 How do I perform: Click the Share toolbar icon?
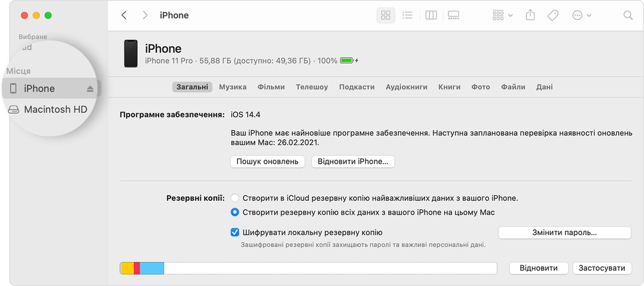coord(530,15)
